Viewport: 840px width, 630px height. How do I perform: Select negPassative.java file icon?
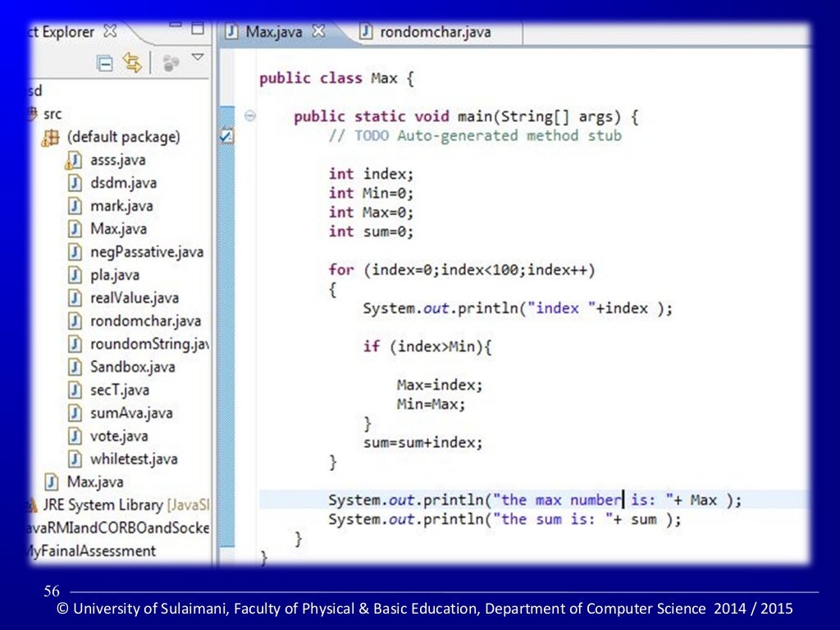tap(75, 252)
